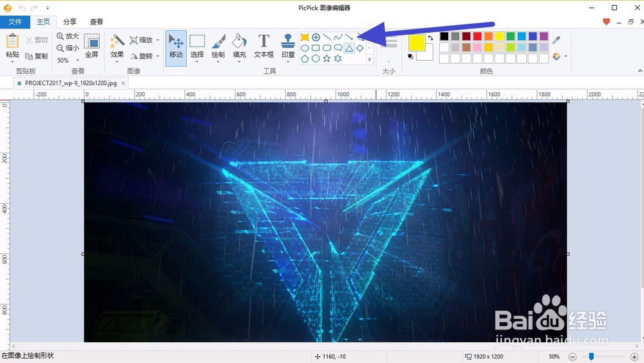Image resolution: width=644 pixels, height=363 pixels.
Task: Pick the red palette swatch
Action: coord(477,36)
